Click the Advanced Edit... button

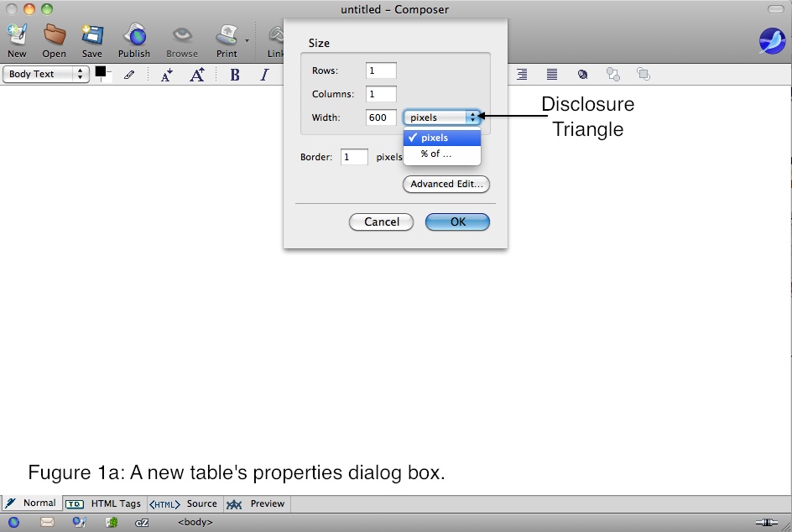[446, 184]
